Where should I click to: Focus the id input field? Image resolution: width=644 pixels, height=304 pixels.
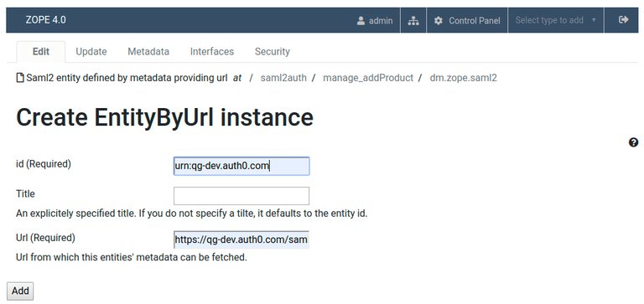point(241,166)
